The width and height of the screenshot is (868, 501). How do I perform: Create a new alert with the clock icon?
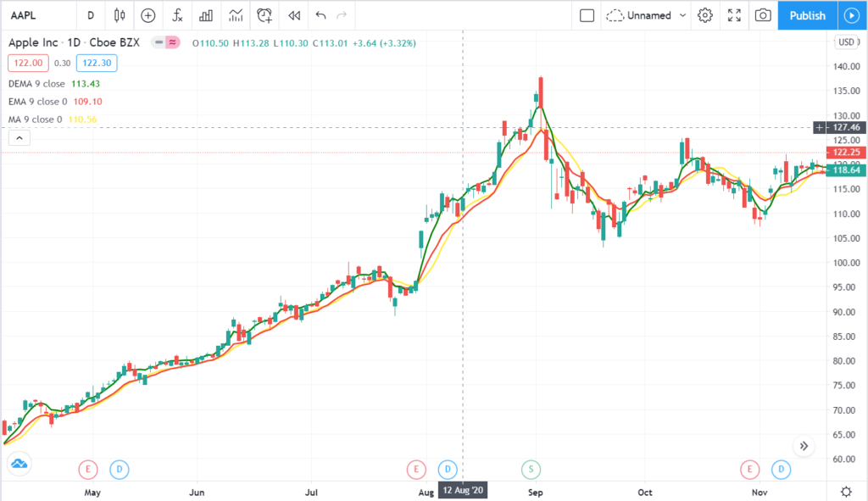tap(264, 15)
